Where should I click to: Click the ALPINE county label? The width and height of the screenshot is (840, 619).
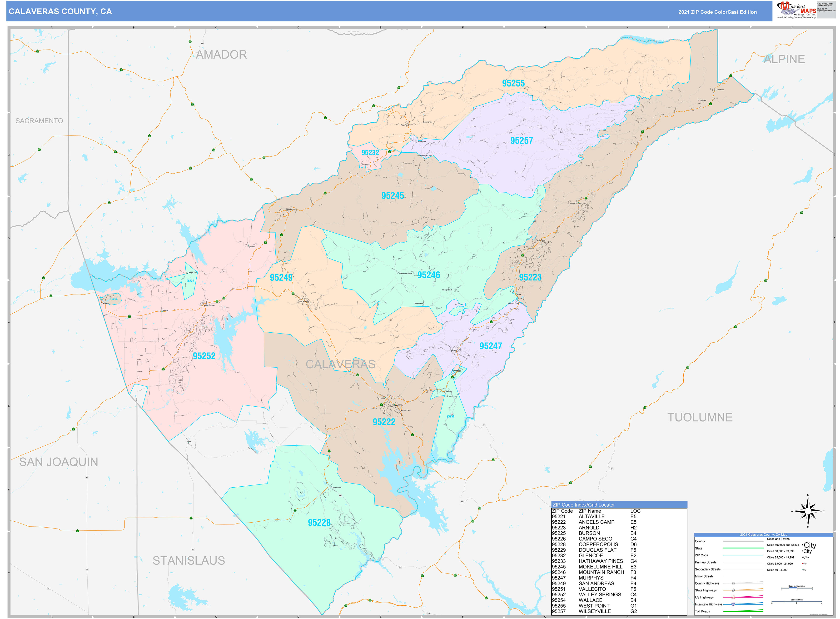pos(784,59)
